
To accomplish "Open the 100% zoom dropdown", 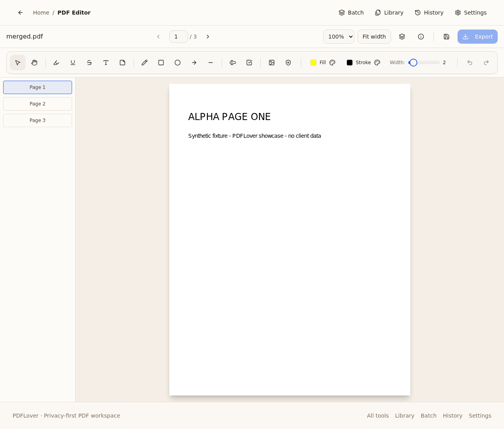I will 339,37.
